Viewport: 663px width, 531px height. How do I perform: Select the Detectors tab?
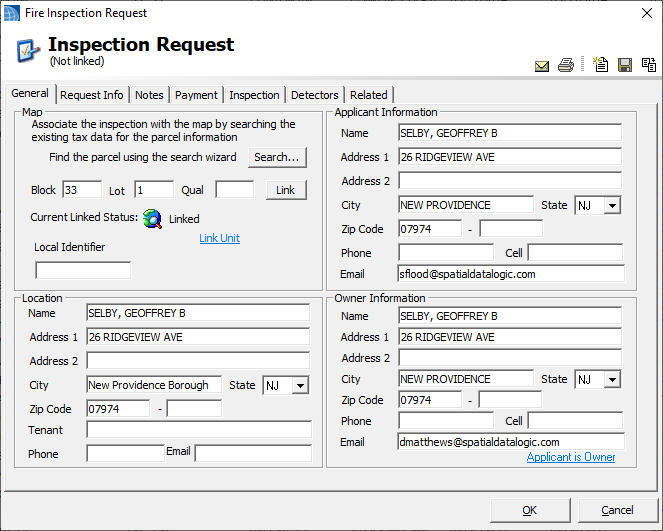[315, 95]
